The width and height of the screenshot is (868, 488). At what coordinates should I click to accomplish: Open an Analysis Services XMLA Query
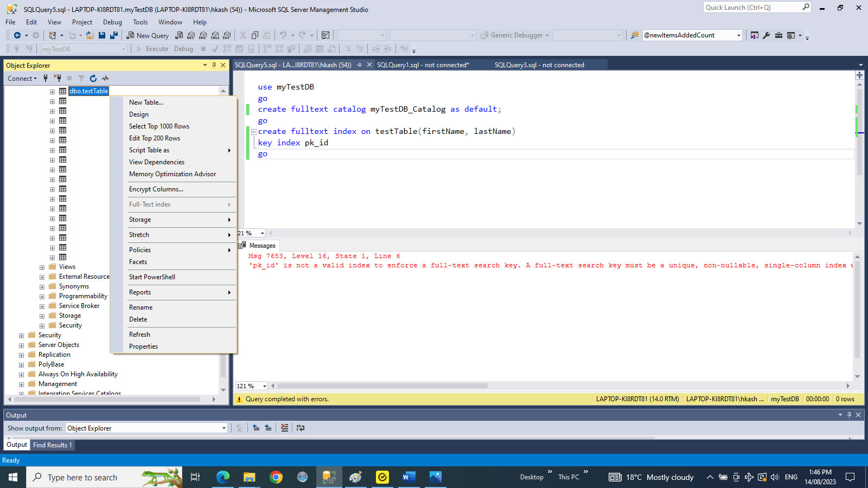click(215, 35)
